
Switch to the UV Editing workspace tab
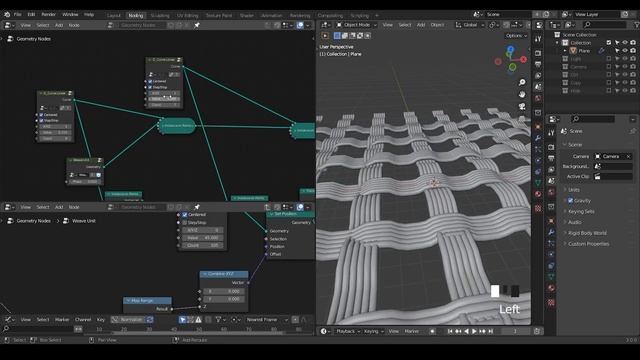(187, 16)
